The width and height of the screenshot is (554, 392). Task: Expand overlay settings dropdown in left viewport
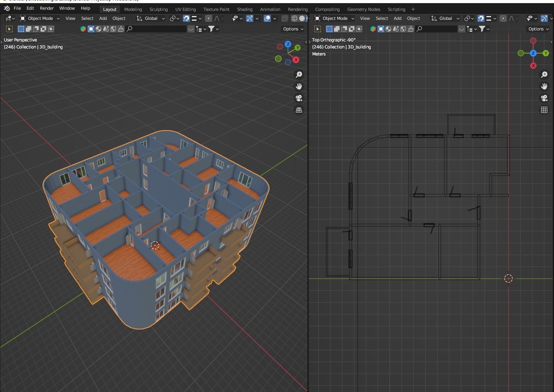tap(275, 18)
